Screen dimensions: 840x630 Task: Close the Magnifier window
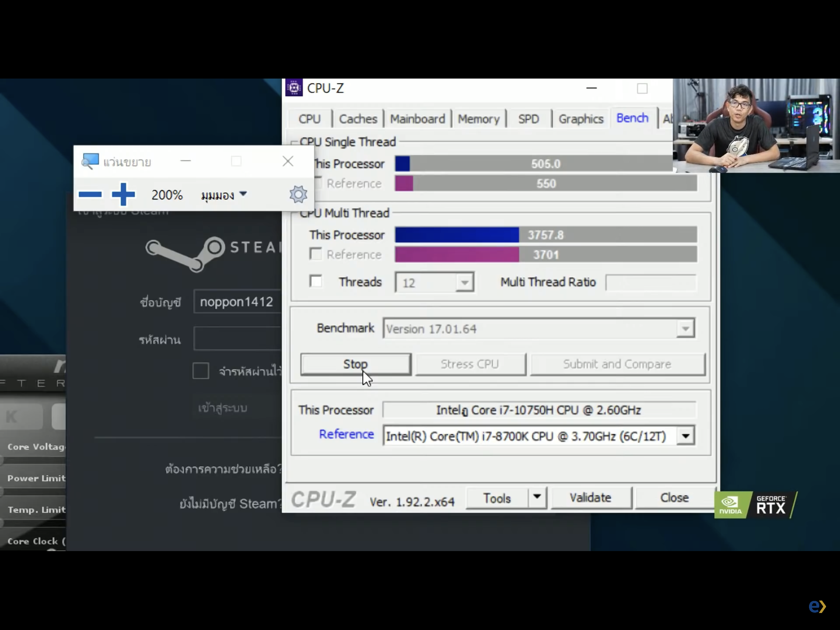(288, 161)
